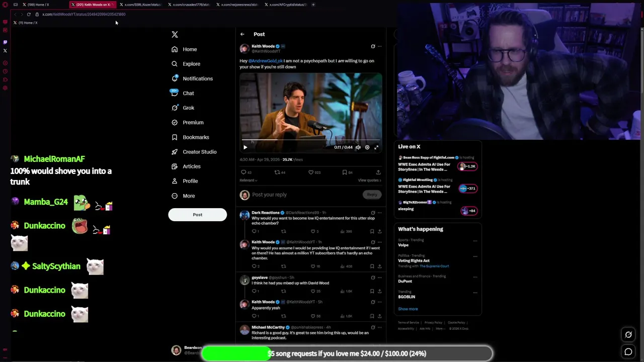
Task: Open more options on goyslave's reply
Action: pos(379,278)
